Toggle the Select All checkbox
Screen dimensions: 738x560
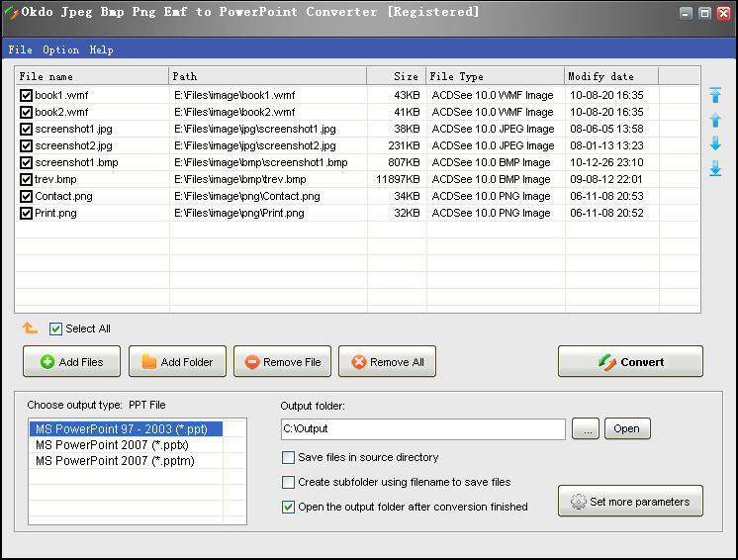coord(55,328)
